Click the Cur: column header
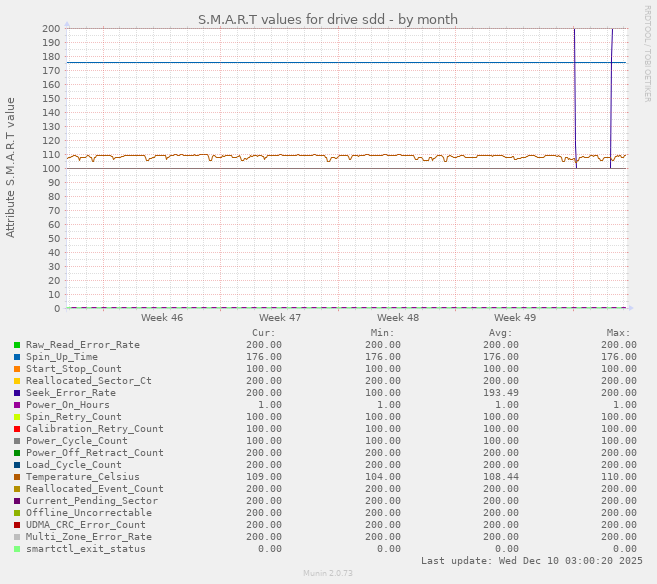Viewport: 657px width, 584px height. [264, 333]
